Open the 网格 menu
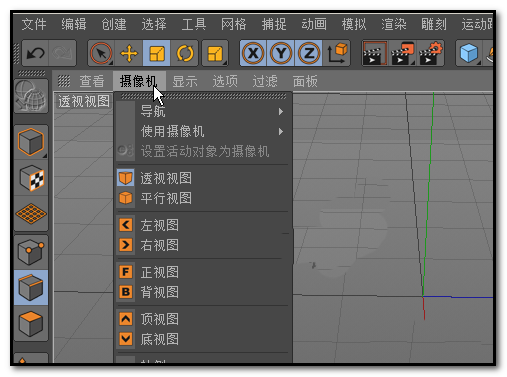This screenshot has height=377, width=507. pyautogui.click(x=234, y=24)
